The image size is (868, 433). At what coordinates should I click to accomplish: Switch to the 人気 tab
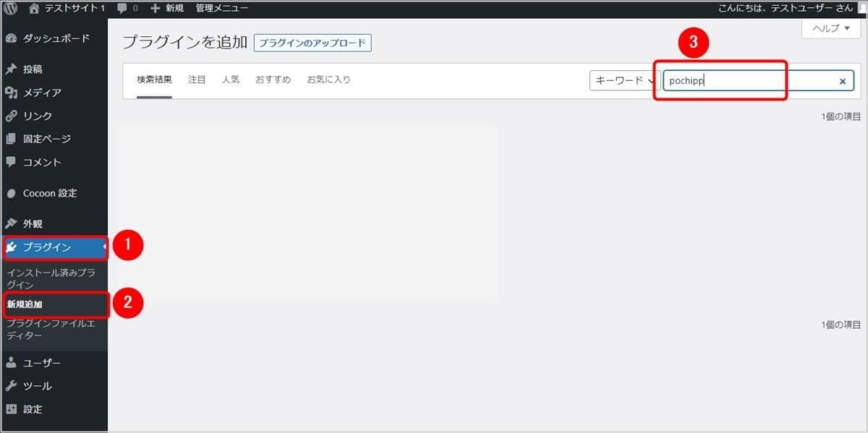point(231,80)
